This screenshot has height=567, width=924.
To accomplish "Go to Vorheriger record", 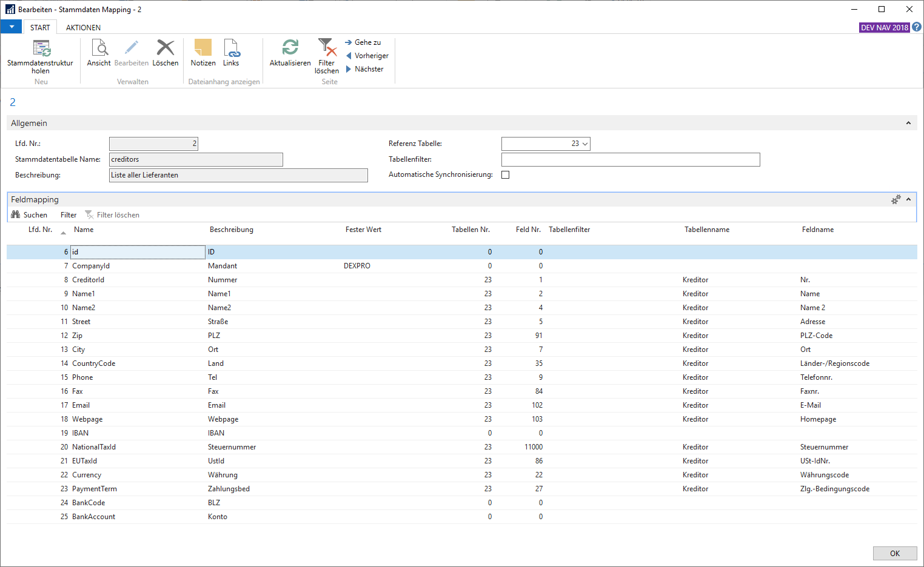I will [367, 56].
